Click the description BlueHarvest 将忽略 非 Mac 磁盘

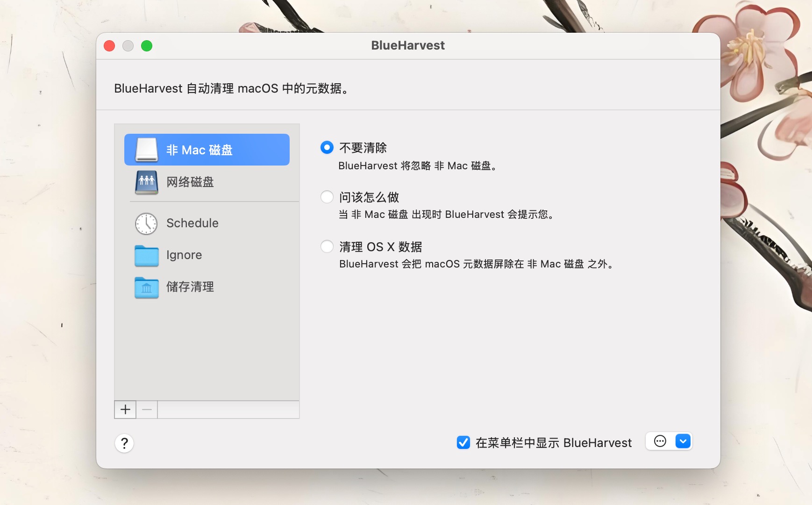click(x=418, y=166)
